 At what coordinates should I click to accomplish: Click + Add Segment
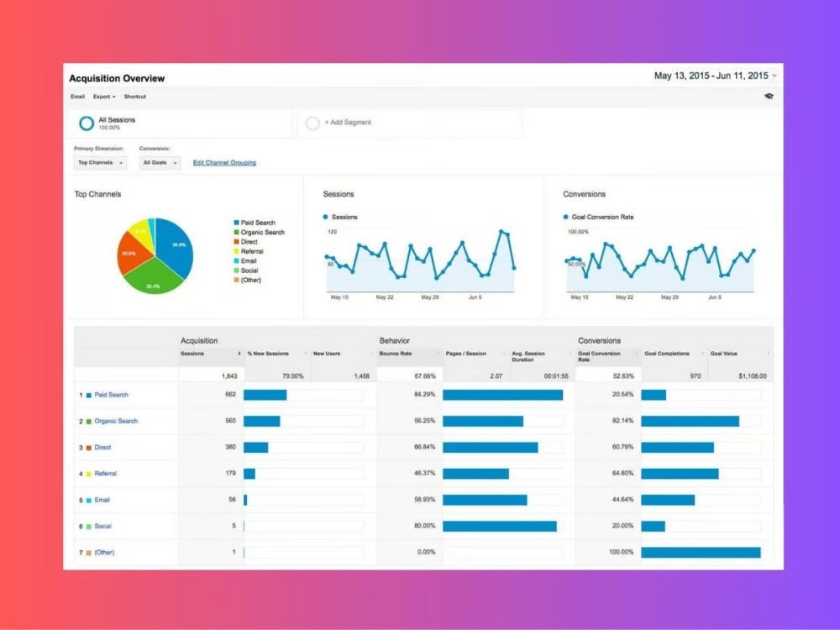pos(348,123)
